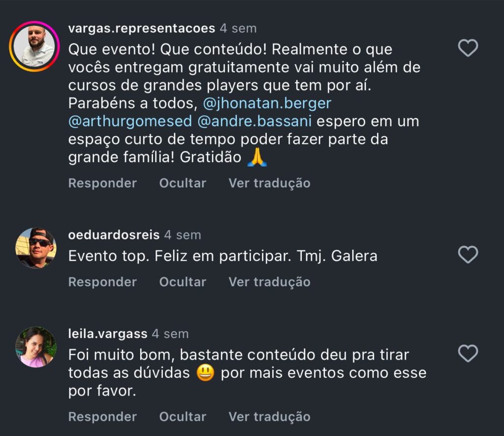
Task: Hide the vargas.representacoes comment
Action: point(183,183)
